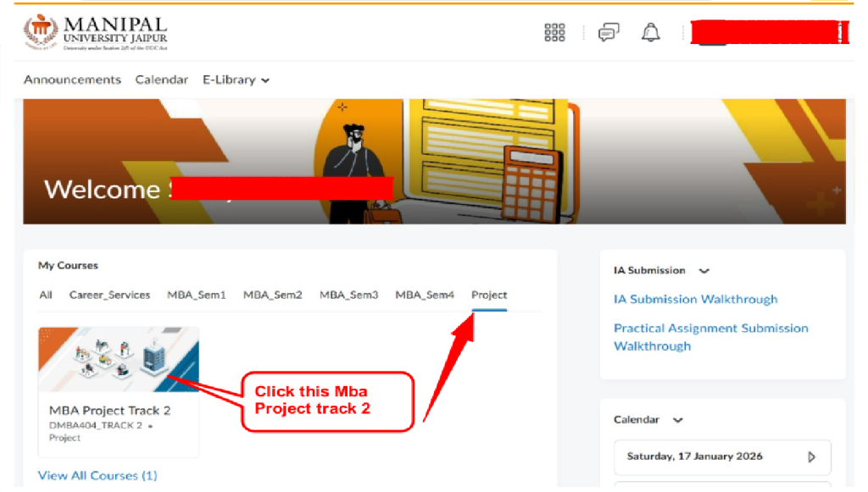Select the Career_Services tab
This screenshot has height=492, width=868.
point(109,296)
